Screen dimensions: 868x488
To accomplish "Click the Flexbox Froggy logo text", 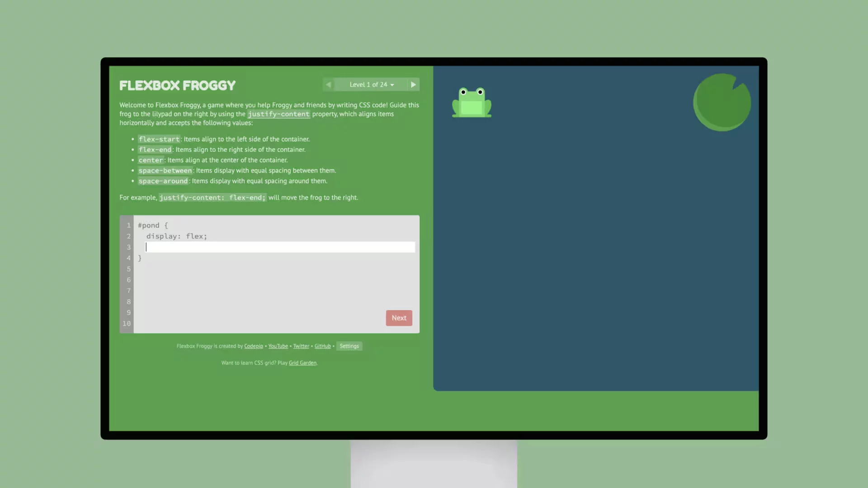I will (177, 85).
